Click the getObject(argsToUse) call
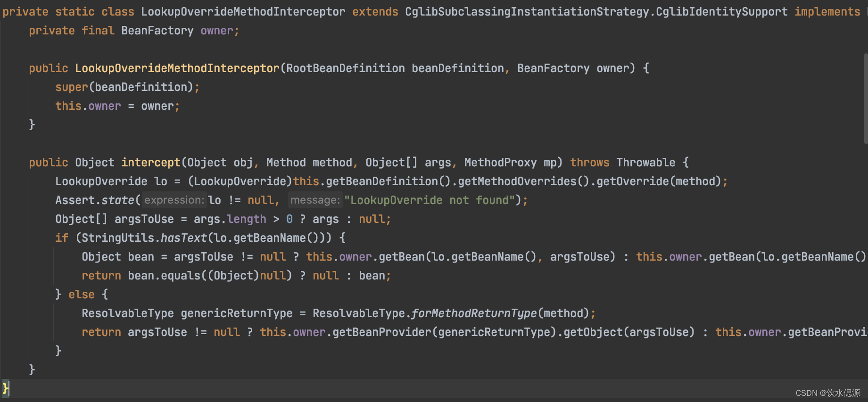Image resolution: width=868 pixels, height=402 pixels. point(629,332)
